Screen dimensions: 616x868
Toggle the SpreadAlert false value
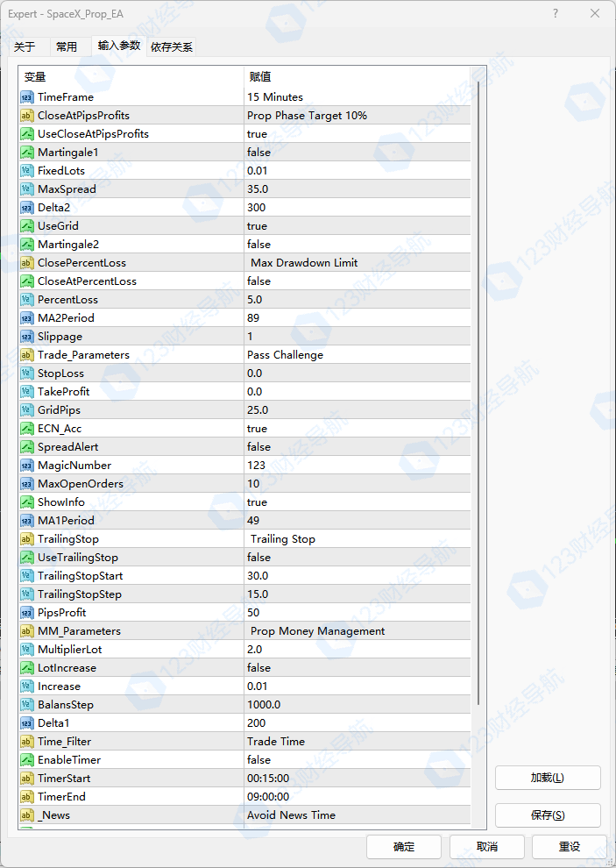[x=357, y=447]
